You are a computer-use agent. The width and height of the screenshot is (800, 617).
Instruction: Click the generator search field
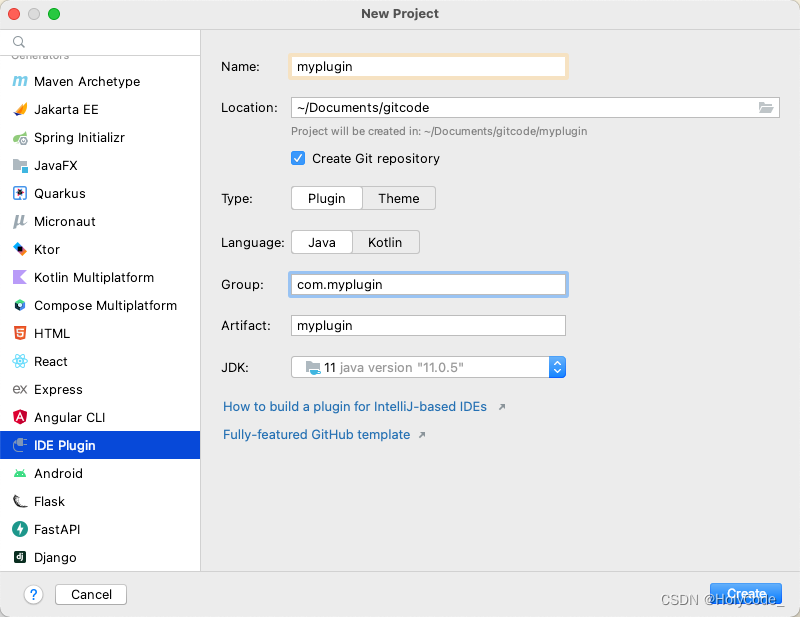pyautogui.click(x=100, y=42)
